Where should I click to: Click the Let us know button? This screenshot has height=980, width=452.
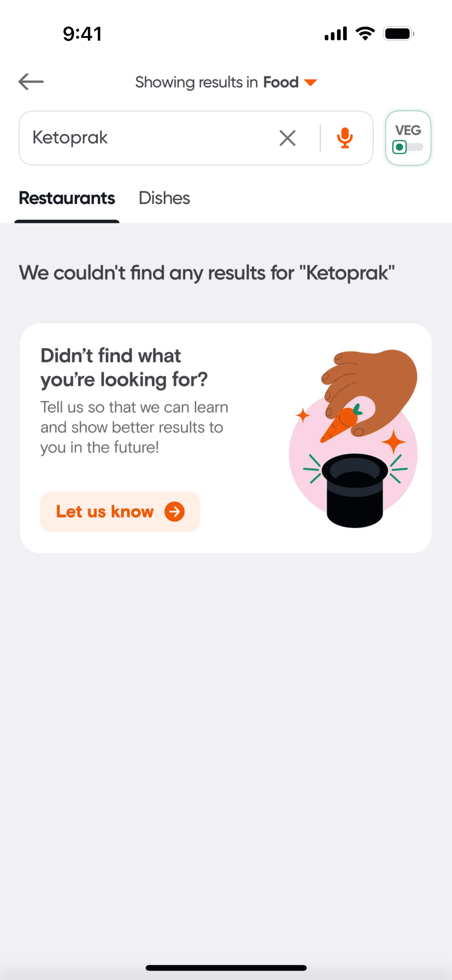tap(120, 511)
